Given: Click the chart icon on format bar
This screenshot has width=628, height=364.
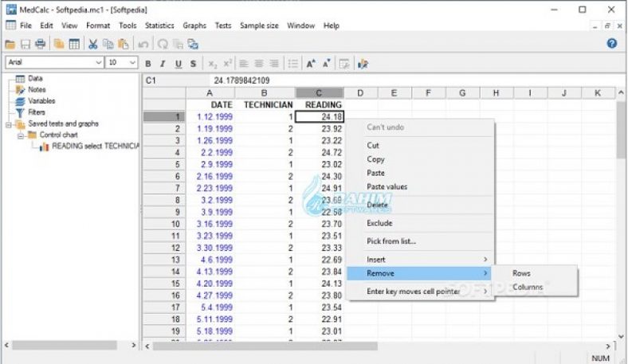Looking at the screenshot, I should coord(363,64).
